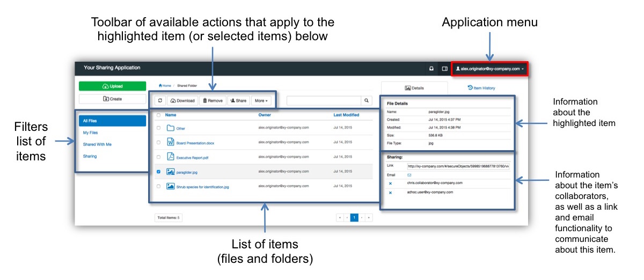Image resolution: width=644 pixels, height=280 pixels.
Task: Remove chris.collaborator using the X icon
Action: tap(390, 183)
